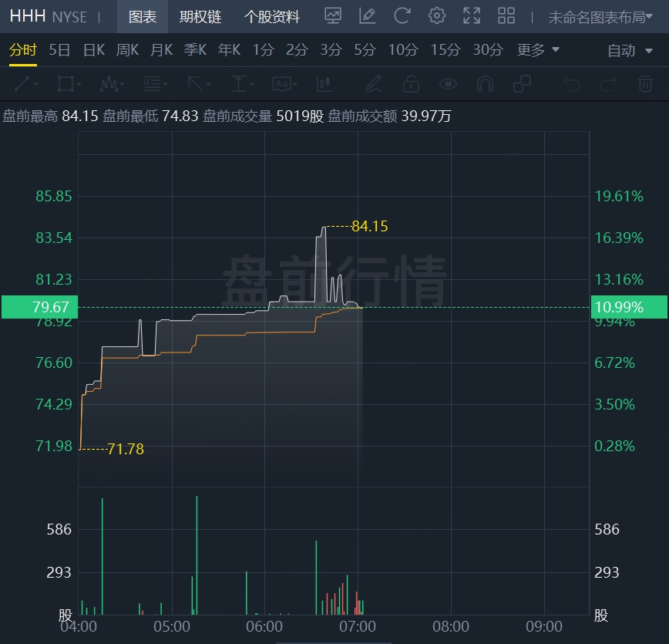Click the 盘前成交额 39.97万 stat
The image size is (669, 644).
coord(389,116)
